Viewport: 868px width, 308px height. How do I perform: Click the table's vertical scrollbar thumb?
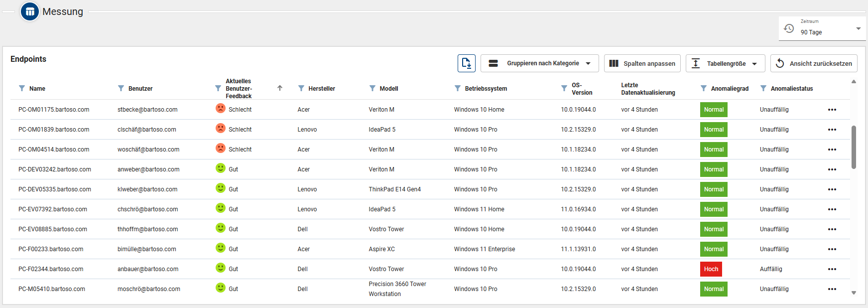tap(854, 147)
